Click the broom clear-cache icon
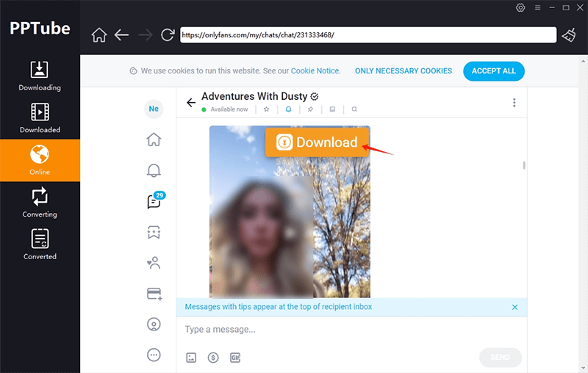Viewport: 588px width, 373px height. 570,35
